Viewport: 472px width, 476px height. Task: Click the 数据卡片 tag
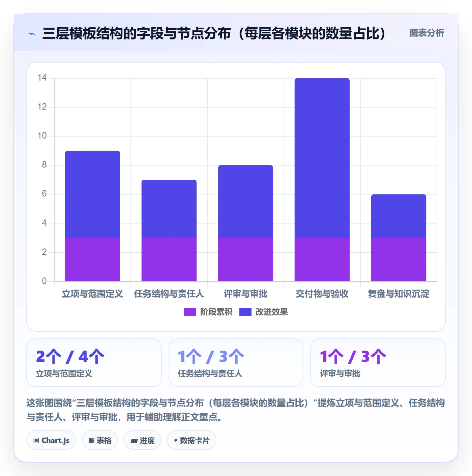tap(191, 440)
